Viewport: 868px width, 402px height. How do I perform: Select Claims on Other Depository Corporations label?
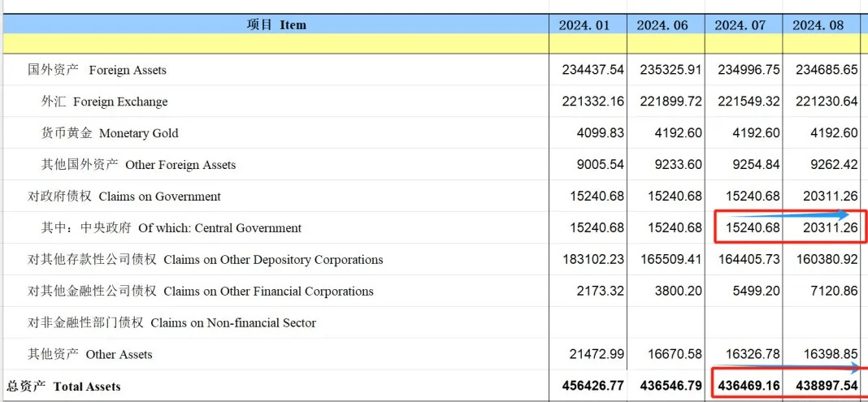pos(205,260)
